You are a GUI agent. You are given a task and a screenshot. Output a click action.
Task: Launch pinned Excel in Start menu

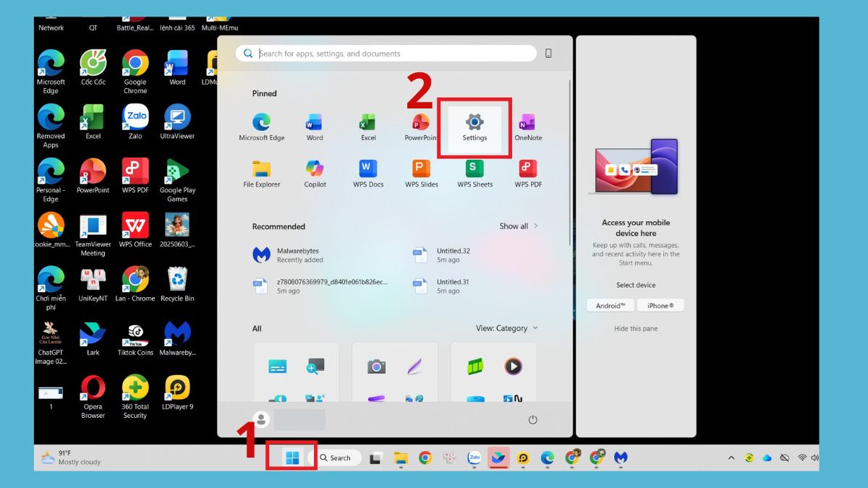coord(368,129)
